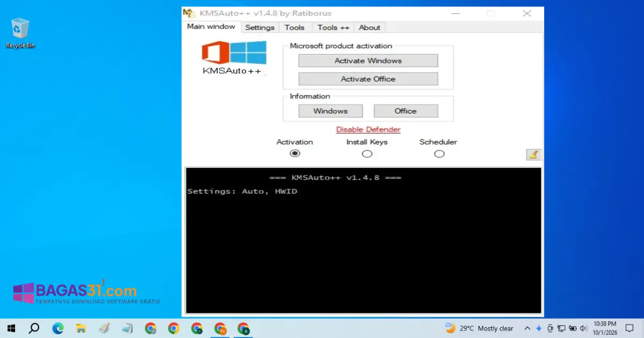This screenshot has width=644, height=338.
Task: Show hidden tray icons chevron
Action: tap(527, 328)
